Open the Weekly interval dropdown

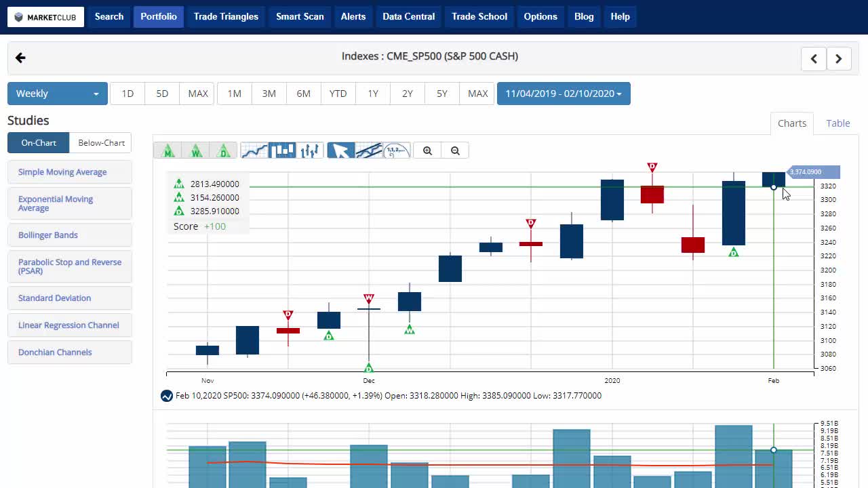click(58, 94)
